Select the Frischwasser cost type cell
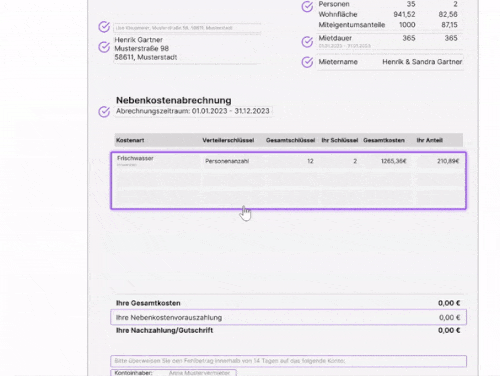500x376 pixels. 157,161
